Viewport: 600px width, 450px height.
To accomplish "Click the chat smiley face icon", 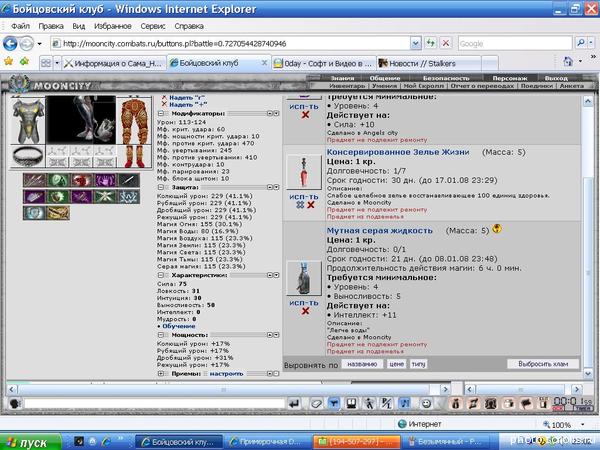I will (x=426, y=403).
